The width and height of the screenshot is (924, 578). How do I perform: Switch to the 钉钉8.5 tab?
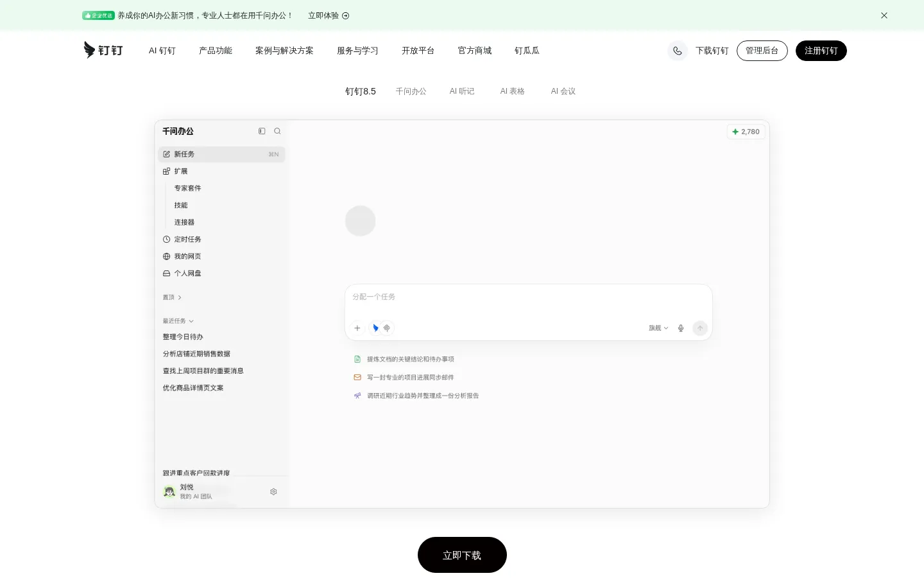361,91
